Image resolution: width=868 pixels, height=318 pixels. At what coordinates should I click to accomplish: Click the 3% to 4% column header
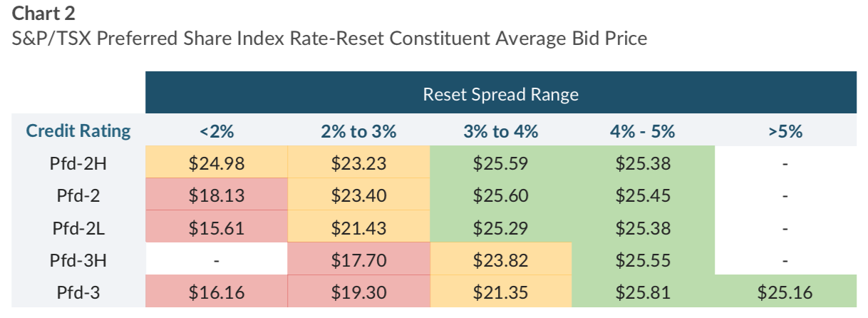click(x=500, y=131)
